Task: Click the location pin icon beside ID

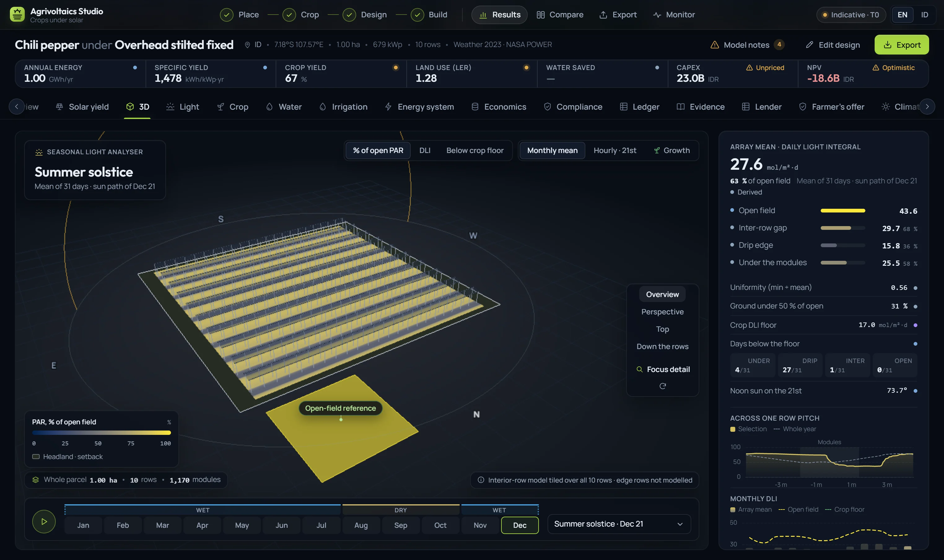Action: (x=247, y=45)
